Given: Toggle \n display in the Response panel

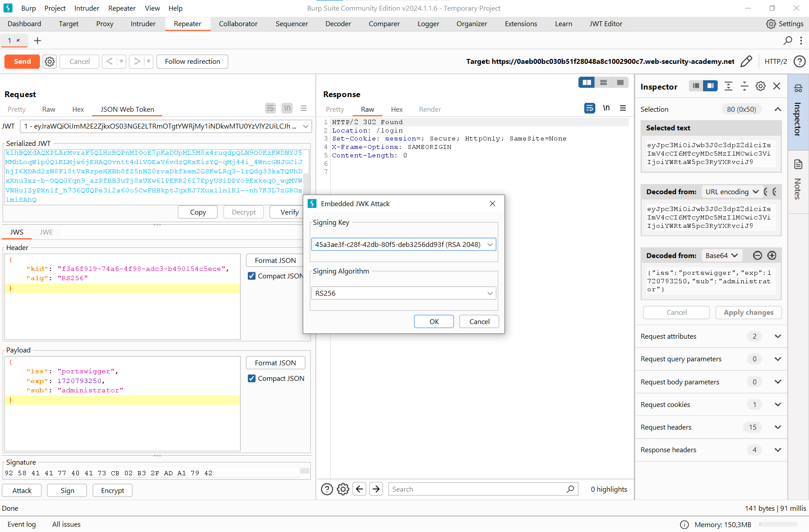Looking at the screenshot, I should pyautogui.click(x=606, y=108).
